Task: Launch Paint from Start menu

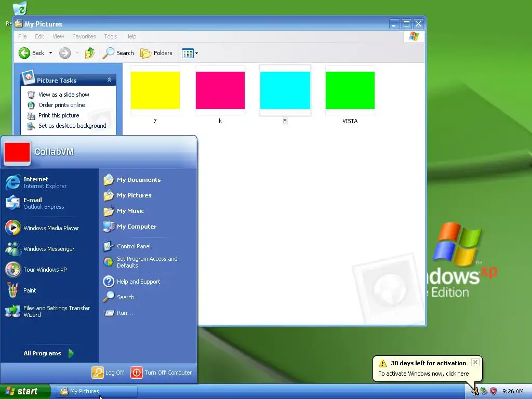Action: click(x=21, y=290)
